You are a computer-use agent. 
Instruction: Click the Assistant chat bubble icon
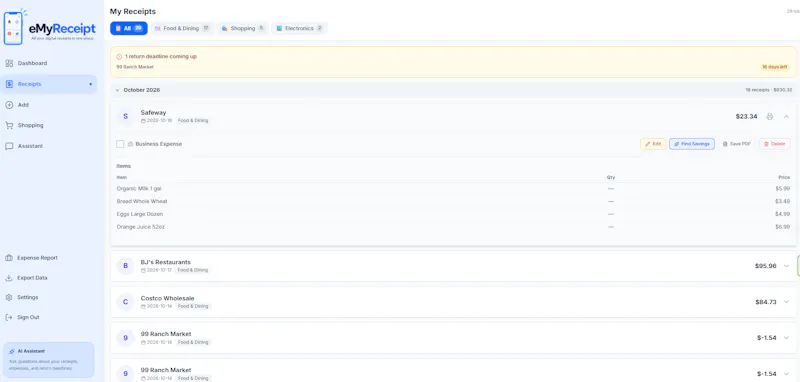[x=9, y=146]
